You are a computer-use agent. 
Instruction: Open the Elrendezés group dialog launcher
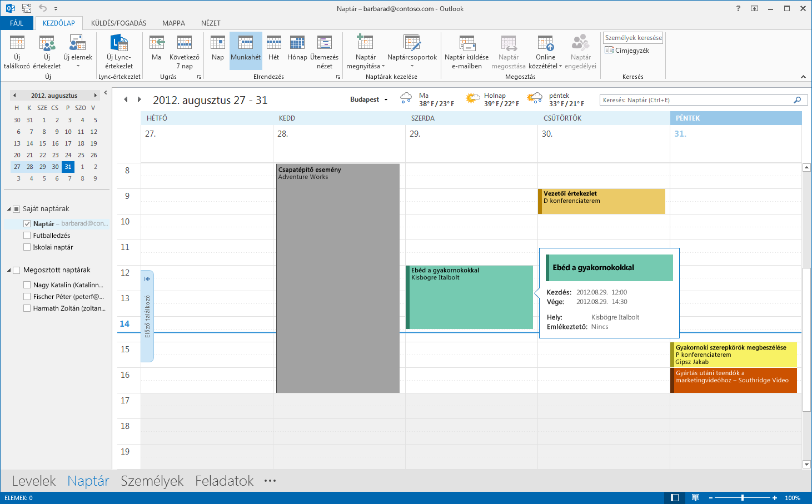tap(338, 77)
